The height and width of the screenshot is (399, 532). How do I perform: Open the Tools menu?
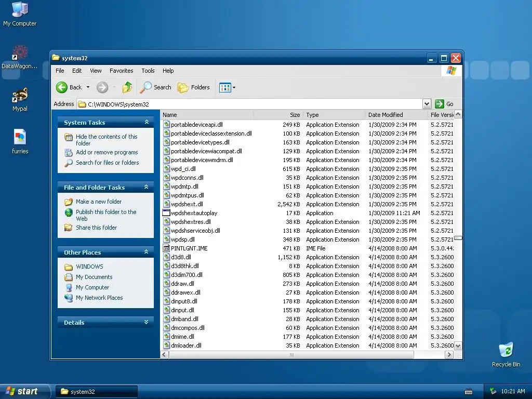148,71
